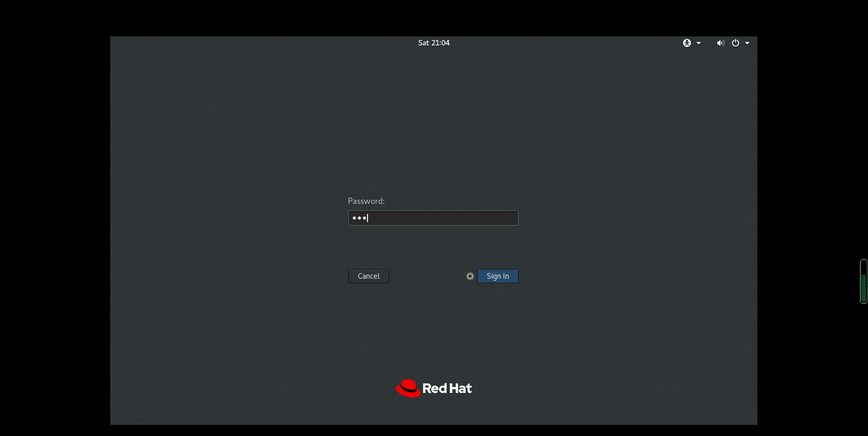Cancel the login attempt
868x436 pixels.
pyautogui.click(x=369, y=276)
